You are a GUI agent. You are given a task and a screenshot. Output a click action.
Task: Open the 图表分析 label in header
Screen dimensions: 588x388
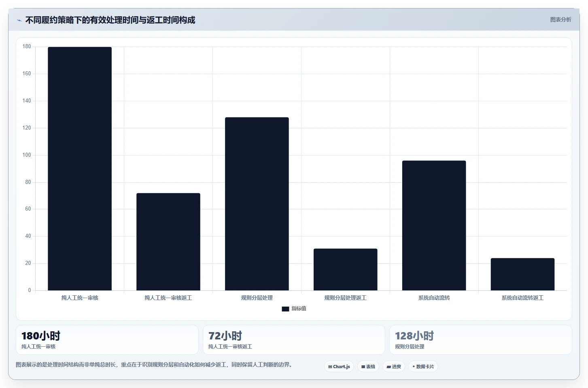click(560, 19)
